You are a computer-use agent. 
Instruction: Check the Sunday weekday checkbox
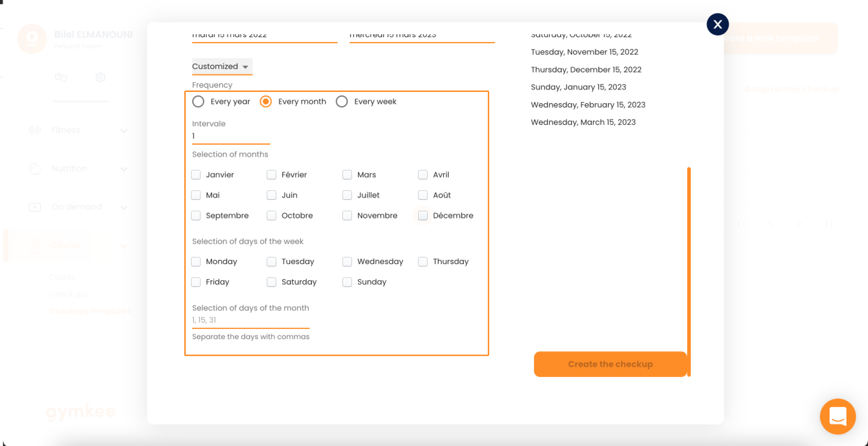coord(347,282)
